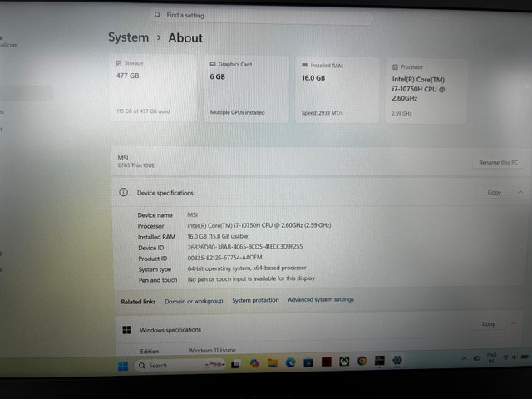Open Microsoft Store from the taskbar
The width and height of the screenshot is (532, 399).
(308, 362)
